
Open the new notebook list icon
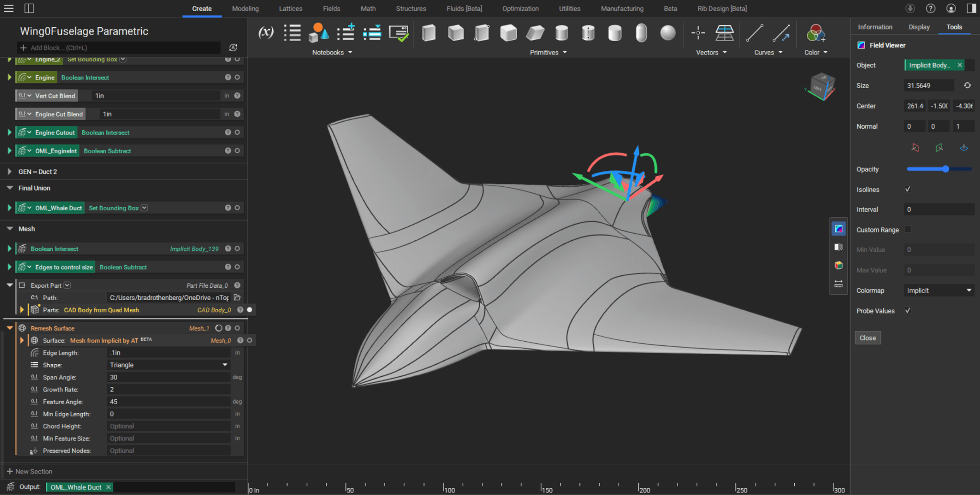pyautogui.click(x=346, y=33)
